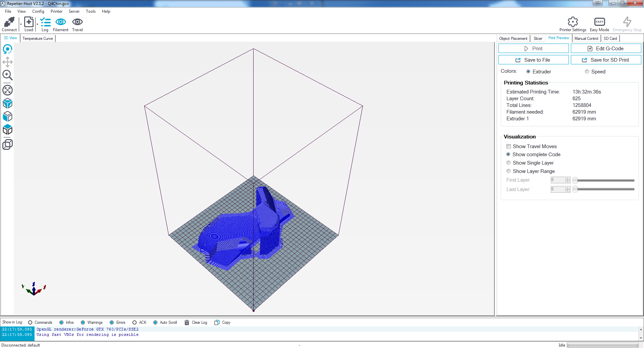Click the Last Layer slider handle
644x362 pixels.
pos(575,189)
